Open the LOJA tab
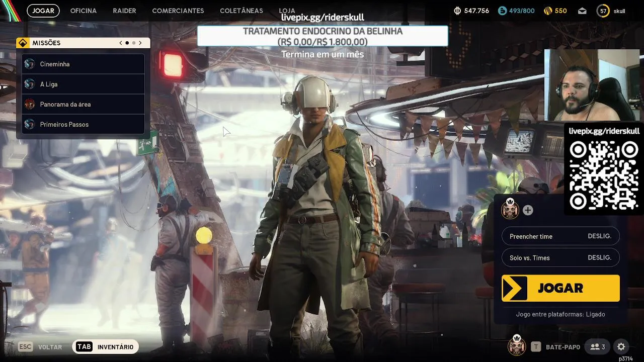This screenshot has width=644, height=362. (x=287, y=11)
